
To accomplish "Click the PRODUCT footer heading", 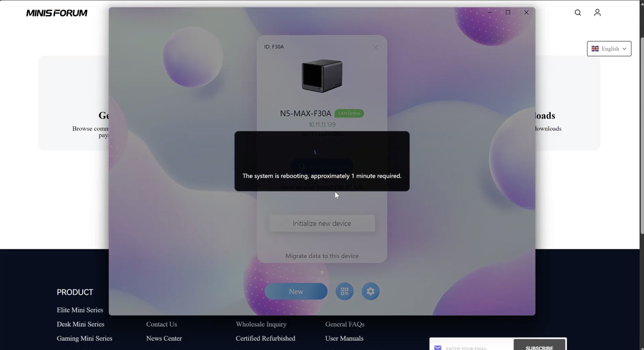I will pyautogui.click(x=75, y=292).
